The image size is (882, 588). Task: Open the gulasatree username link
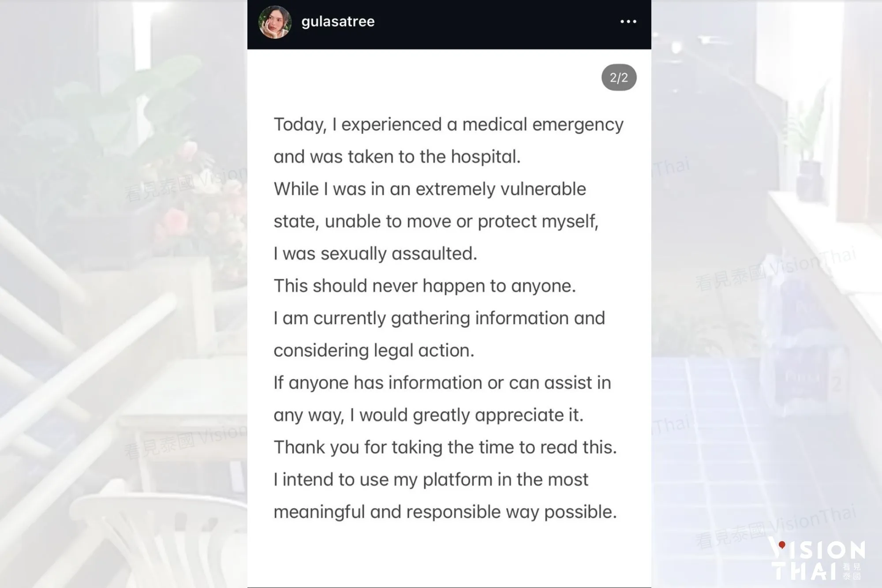click(338, 22)
